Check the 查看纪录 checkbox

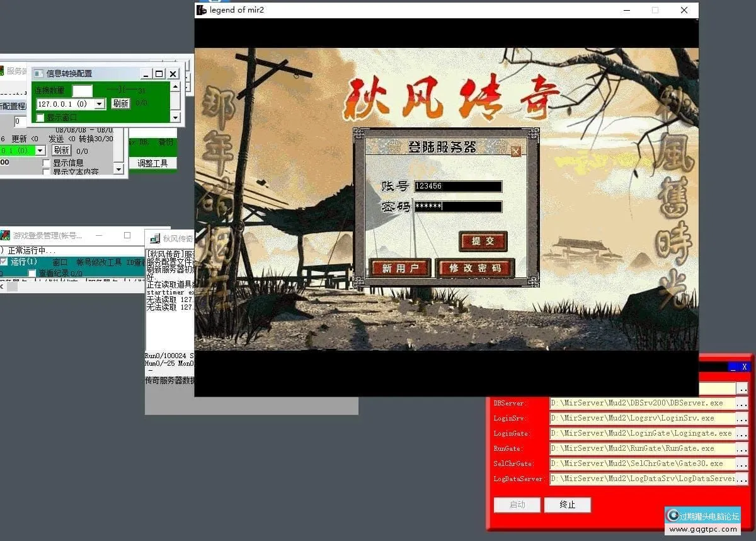(x=32, y=273)
